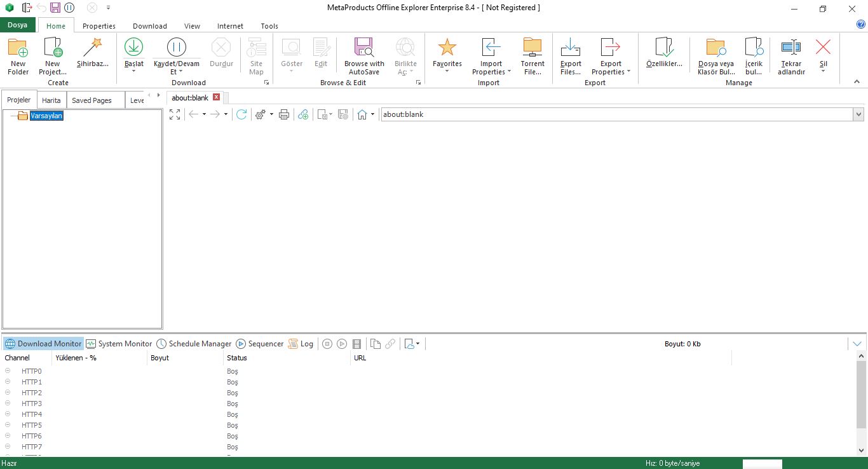Collapse the ribbon with the chevron

pyautogui.click(x=857, y=81)
